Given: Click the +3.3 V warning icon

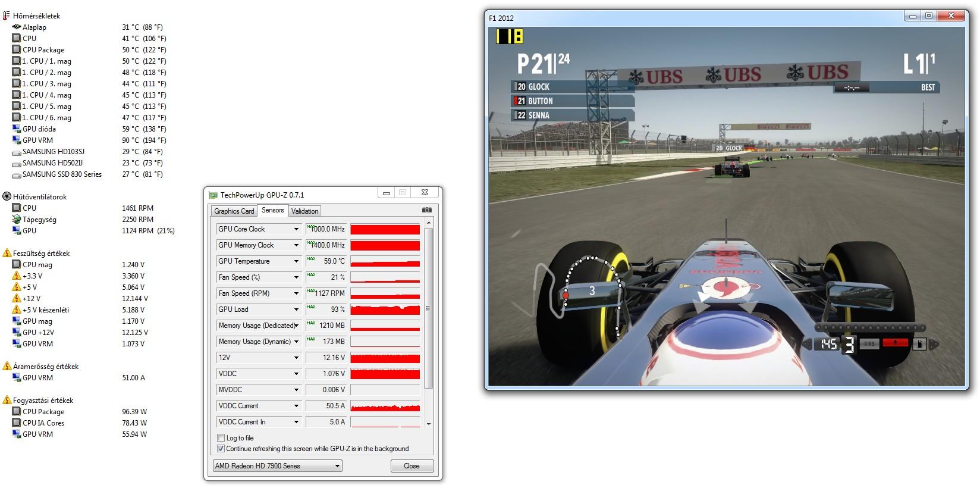Looking at the screenshot, I should click(17, 276).
